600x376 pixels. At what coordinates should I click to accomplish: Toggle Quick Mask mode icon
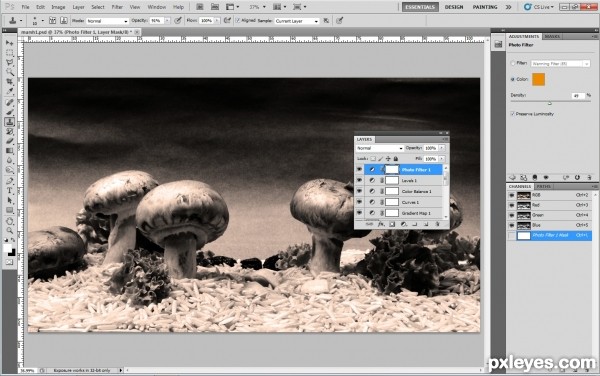coord(10,263)
